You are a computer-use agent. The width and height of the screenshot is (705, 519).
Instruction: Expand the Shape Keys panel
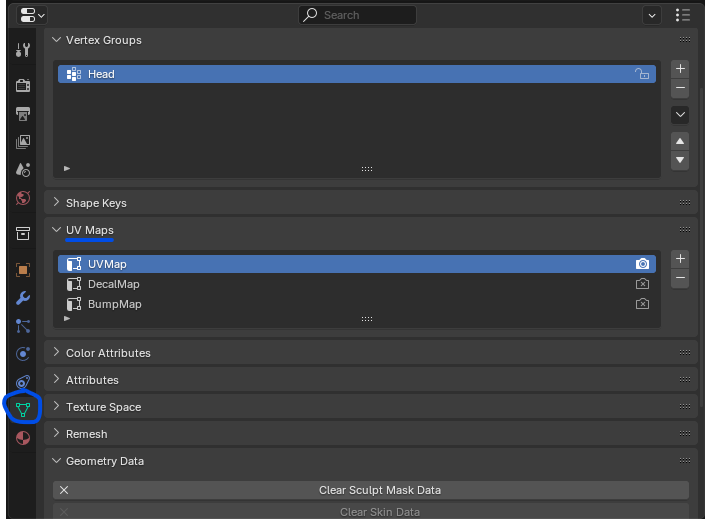click(96, 203)
